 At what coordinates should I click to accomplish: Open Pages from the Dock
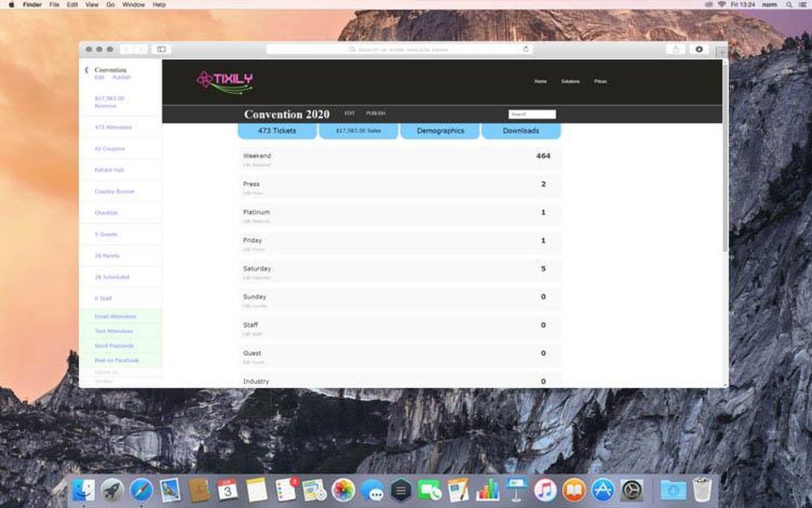pyautogui.click(x=458, y=490)
